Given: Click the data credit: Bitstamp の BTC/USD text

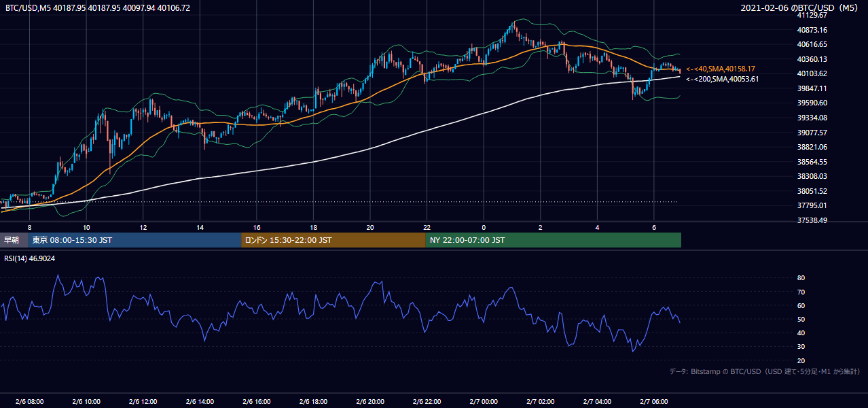Looking at the screenshot, I should [765, 372].
